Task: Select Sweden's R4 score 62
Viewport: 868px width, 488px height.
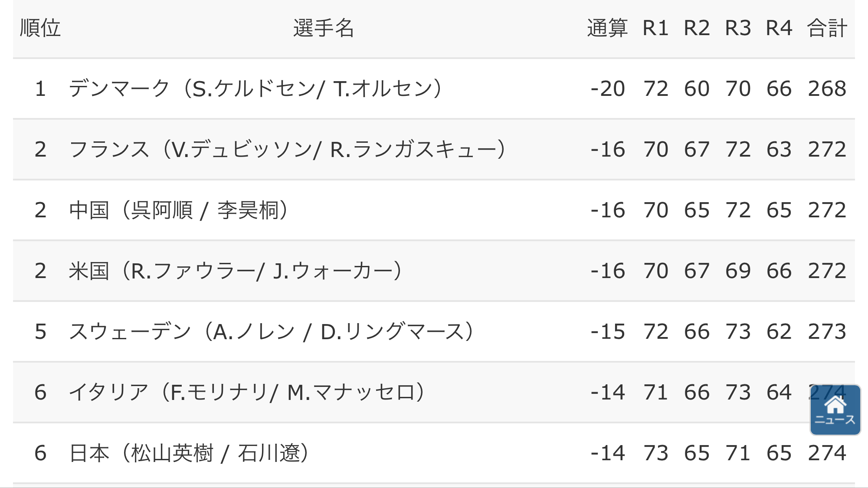Action: pos(779,332)
